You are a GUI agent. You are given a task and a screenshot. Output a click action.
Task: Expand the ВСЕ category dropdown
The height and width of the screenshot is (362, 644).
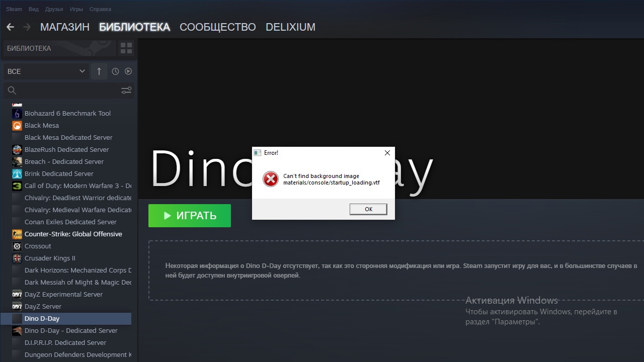pos(46,71)
